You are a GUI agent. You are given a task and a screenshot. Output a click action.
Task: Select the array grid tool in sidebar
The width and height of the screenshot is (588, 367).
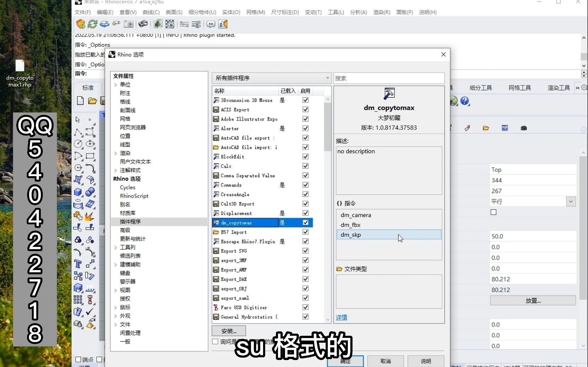coord(78,300)
